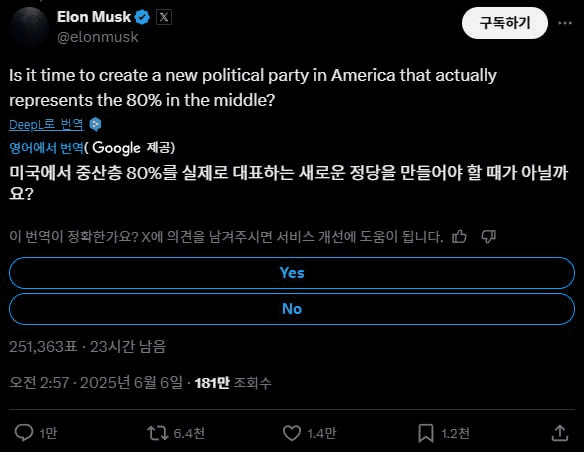Click the Elon Musk display name
Screen dimensions: 584x452
(x=94, y=17)
